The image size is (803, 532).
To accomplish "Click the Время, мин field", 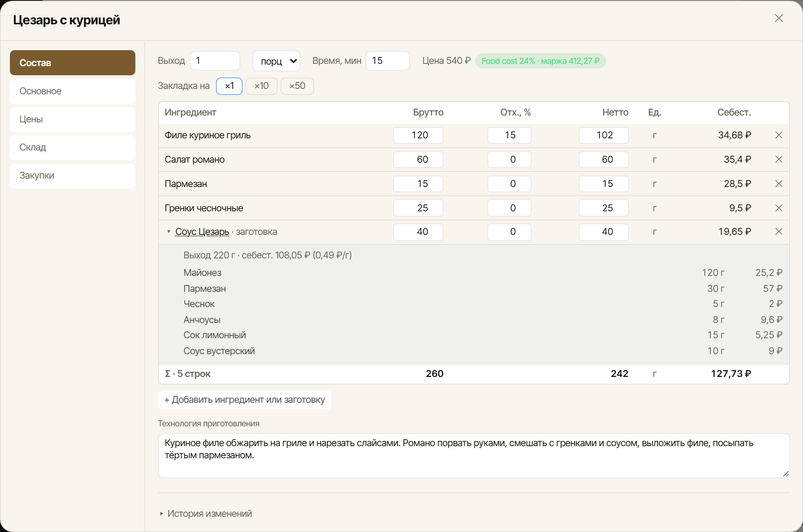I will pyautogui.click(x=388, y=61).
